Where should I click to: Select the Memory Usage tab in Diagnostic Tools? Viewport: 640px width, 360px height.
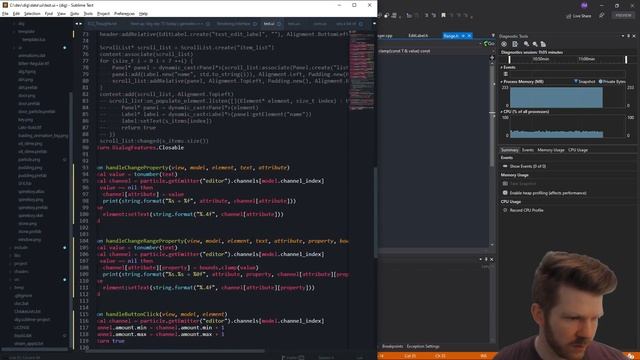pos(551,150)
